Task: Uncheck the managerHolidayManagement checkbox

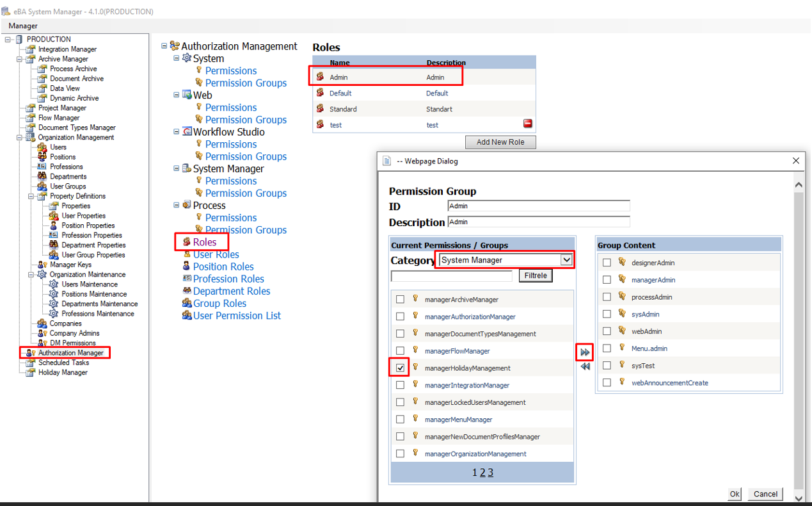Action: (x=400, y=368)
